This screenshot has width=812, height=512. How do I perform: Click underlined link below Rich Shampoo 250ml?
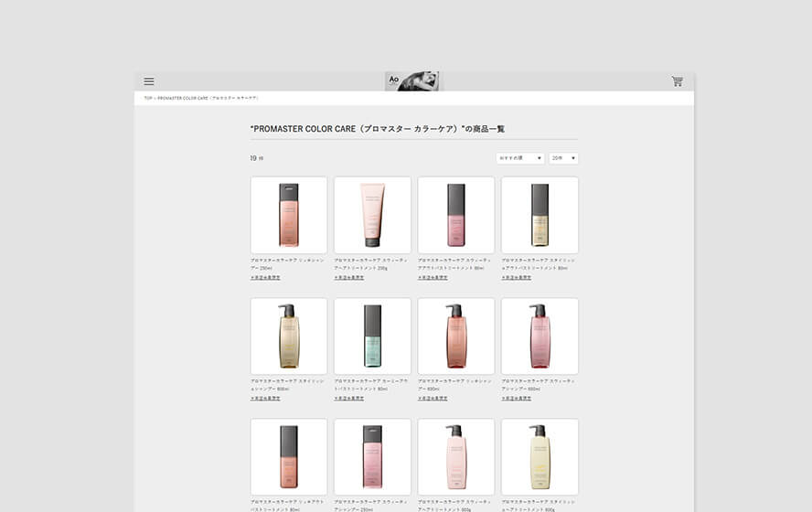click(x=265, y=277)
